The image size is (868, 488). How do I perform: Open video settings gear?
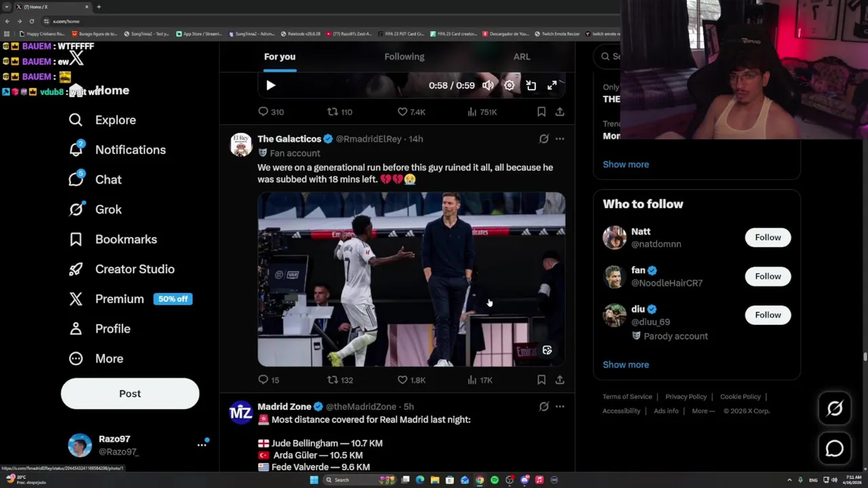click(509, 85)
